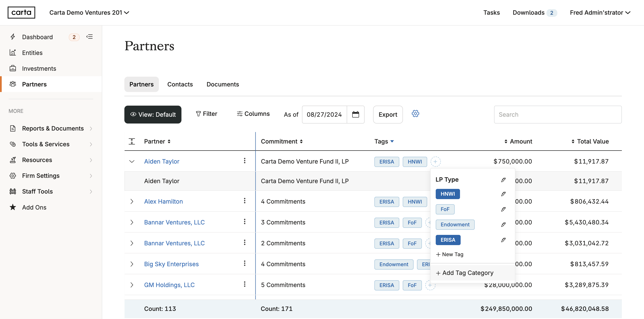Edit the Endowment tag pencil
This screenshot has height=319, width=644.
503,224
